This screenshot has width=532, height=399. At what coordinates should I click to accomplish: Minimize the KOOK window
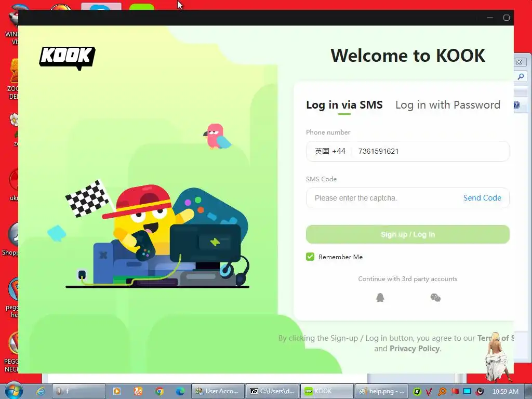(490, 18)
